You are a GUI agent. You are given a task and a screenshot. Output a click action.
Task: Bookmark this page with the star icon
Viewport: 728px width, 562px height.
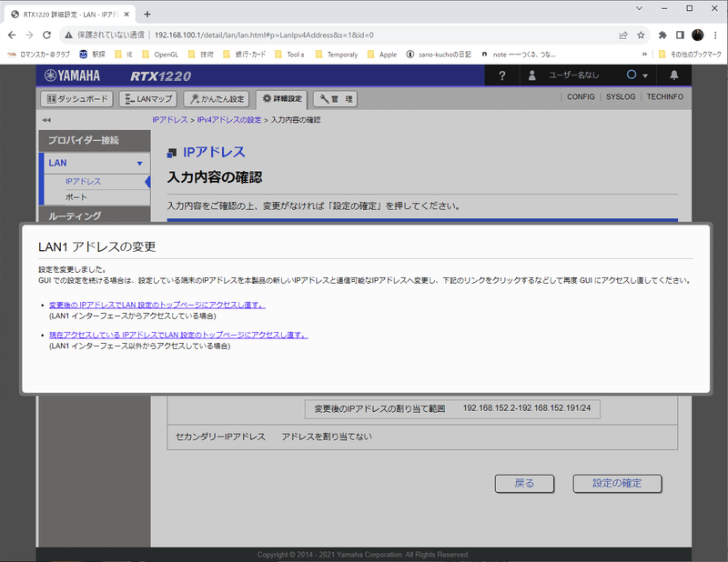(641, 35)
